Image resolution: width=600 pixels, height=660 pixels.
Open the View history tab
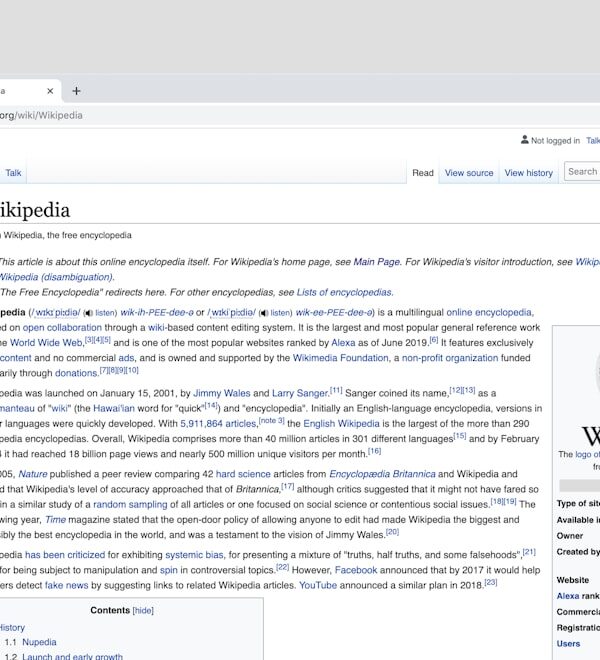[x=528, y=173]
